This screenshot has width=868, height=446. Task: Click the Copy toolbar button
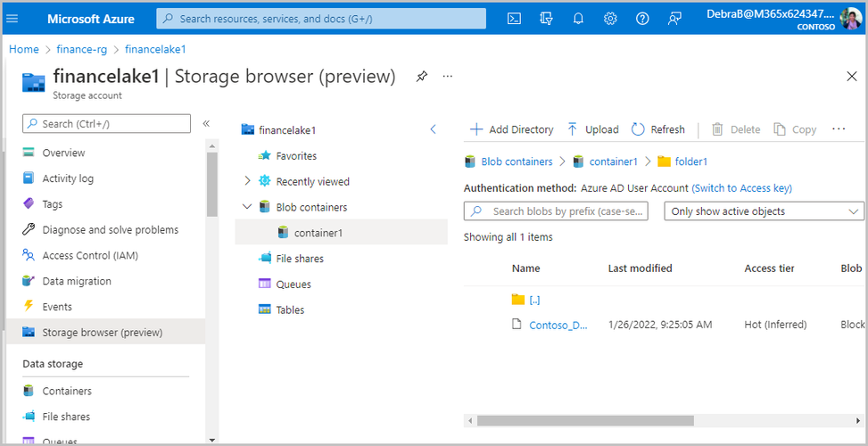coord(795,129)
